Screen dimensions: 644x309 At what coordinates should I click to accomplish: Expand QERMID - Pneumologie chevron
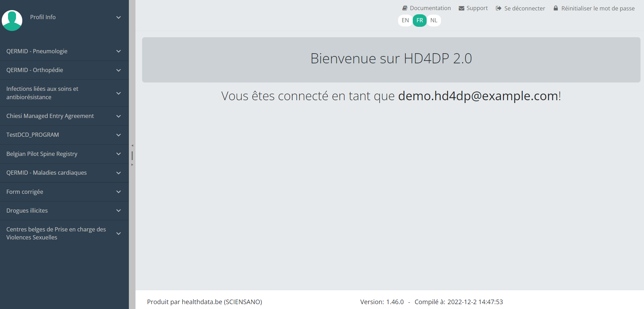click(x=118, y=51)
